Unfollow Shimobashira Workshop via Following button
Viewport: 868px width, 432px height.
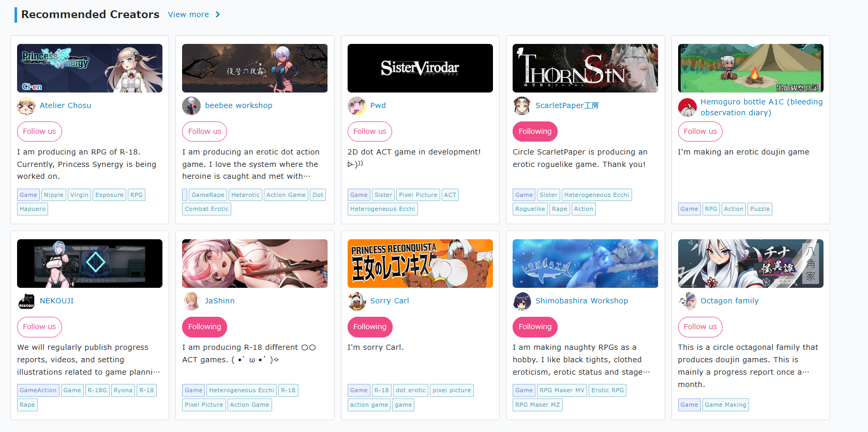pyautogui.click(x=535, y=327)
